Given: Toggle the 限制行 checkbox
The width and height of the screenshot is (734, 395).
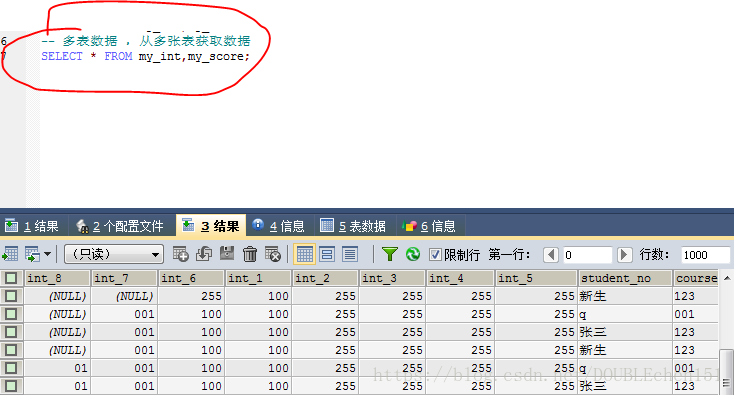Looking at the screenshot, I should (435, 255).
